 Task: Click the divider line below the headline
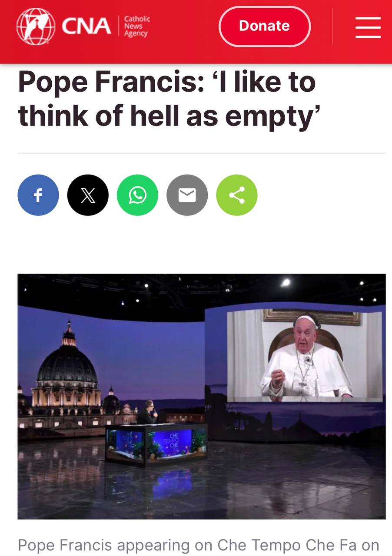(x=202, y=153)
